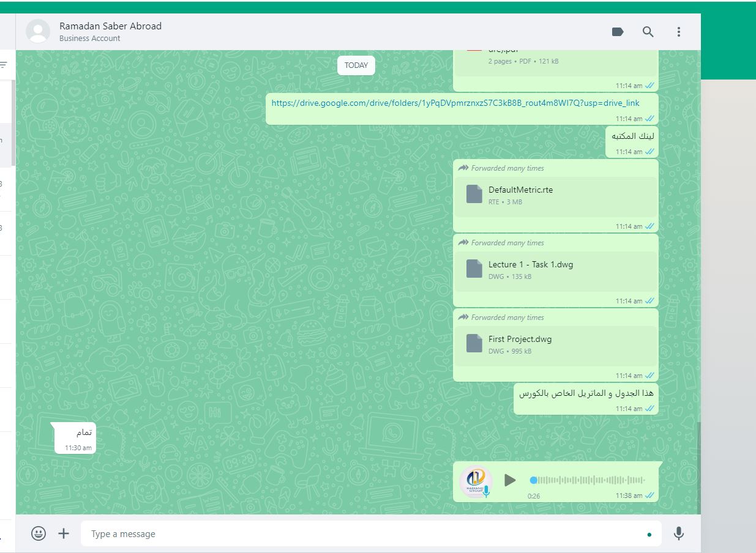The image size is (756, 553).
Task: Click the Ramadan Saber Abroad contact name
Action: pos(110,26)
